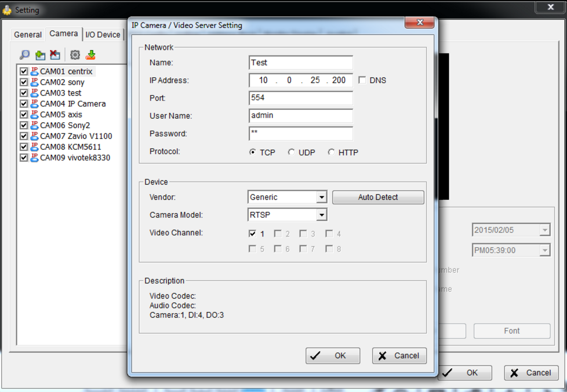
Task: Click the green download arrow import icon
Action: point(91,55)
